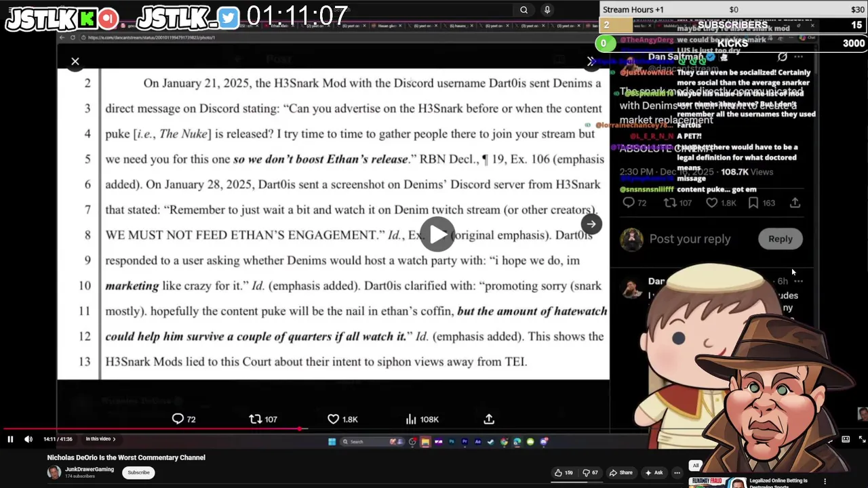Share tweet icon in sidebar
868x488 pixels.
point(795,203)
